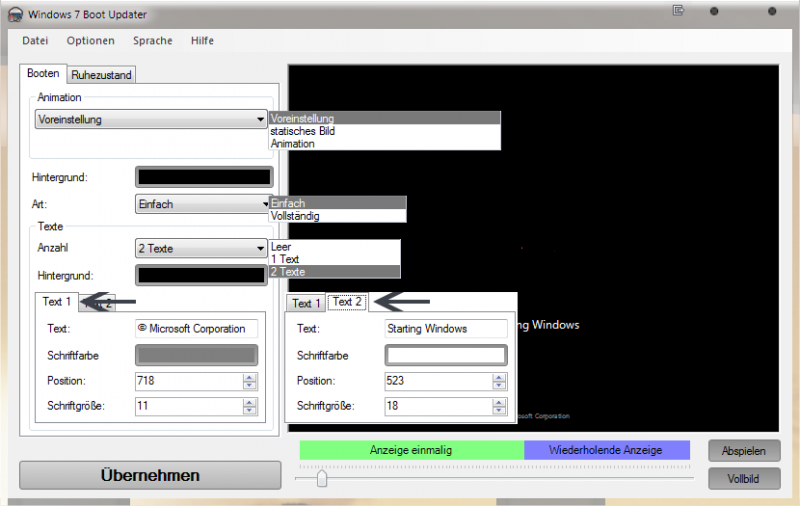Click the Schriftgröße field showing 18
800x506 pixels.
[x=438, y=406]
